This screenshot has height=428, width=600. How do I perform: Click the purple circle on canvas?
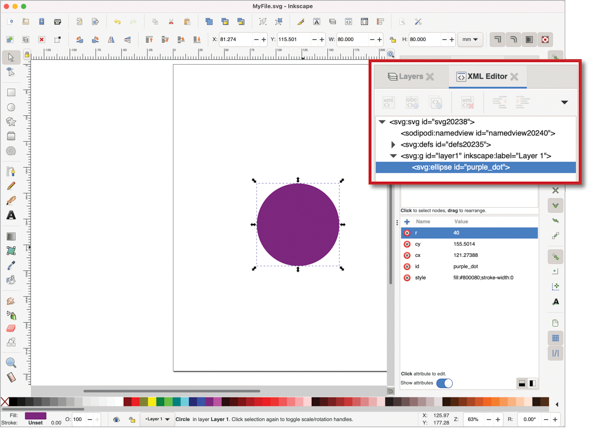click(298, 225)
